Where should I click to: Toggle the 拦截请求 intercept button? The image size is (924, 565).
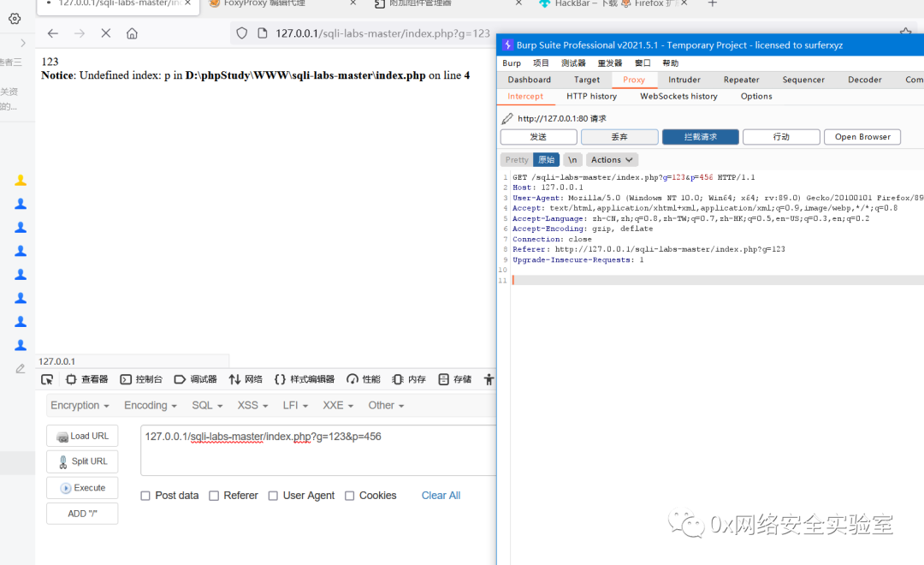point(700,137)
